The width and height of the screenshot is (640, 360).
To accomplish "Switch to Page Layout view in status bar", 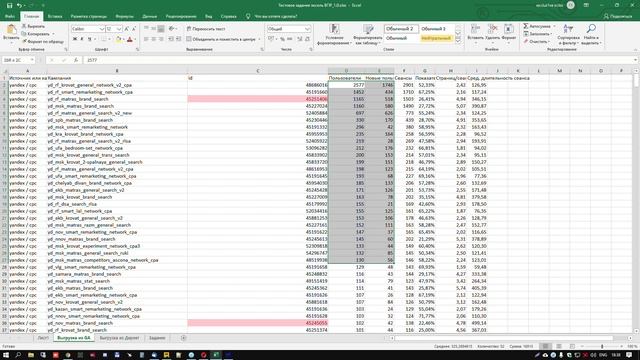I will (559, 346).
